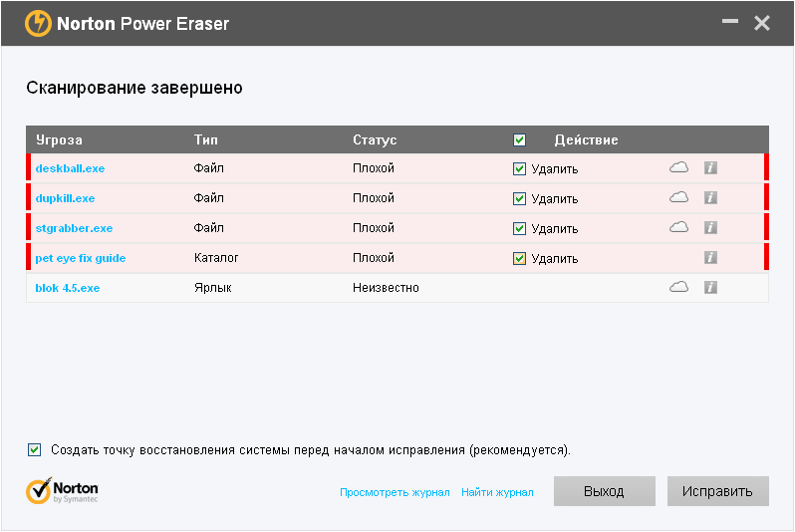Open the dupkill.exe threat link
This screenshot has width=795, height=532.
pyautogui.click(x=65, y=198)
